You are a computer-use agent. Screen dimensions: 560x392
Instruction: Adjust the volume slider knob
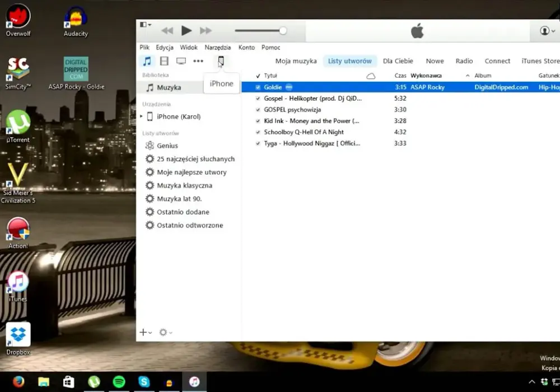[x=282, y=31]
